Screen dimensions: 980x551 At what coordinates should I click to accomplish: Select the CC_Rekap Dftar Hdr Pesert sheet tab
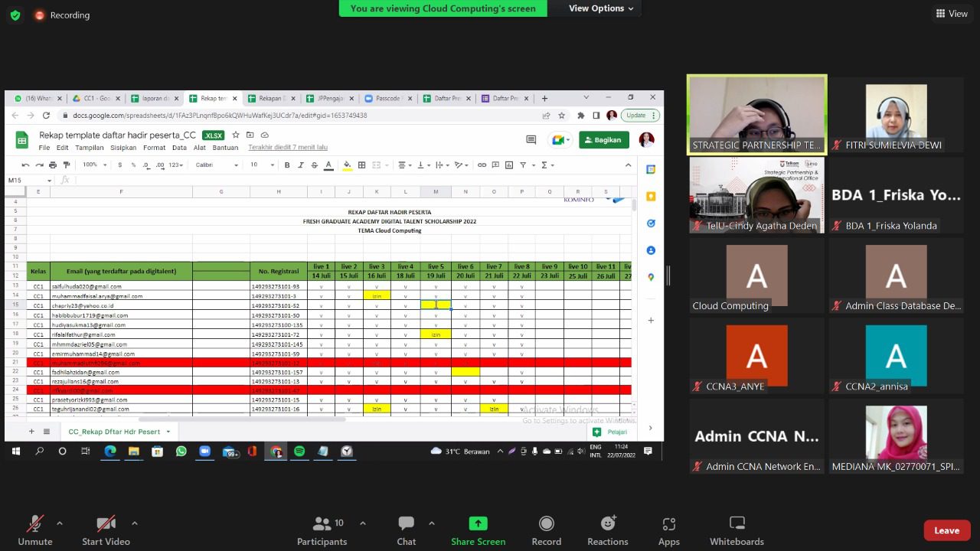click(x=114, y=432)
